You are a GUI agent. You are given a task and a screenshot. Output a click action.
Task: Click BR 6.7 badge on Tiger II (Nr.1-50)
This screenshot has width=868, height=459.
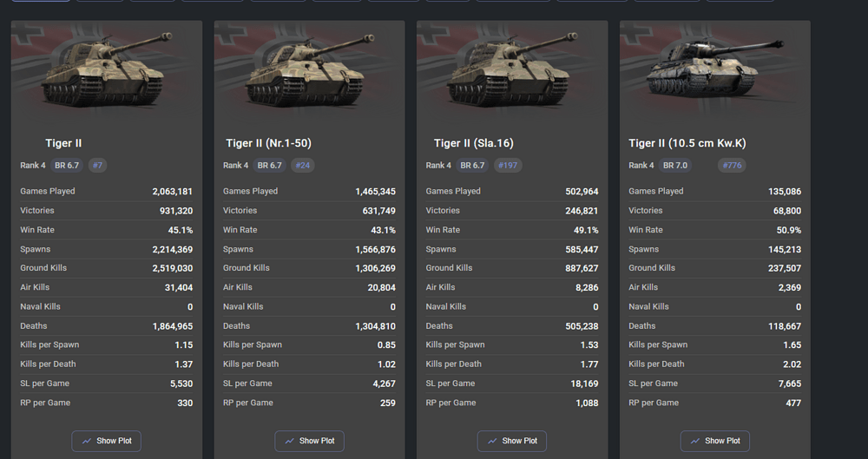point(270,165)
